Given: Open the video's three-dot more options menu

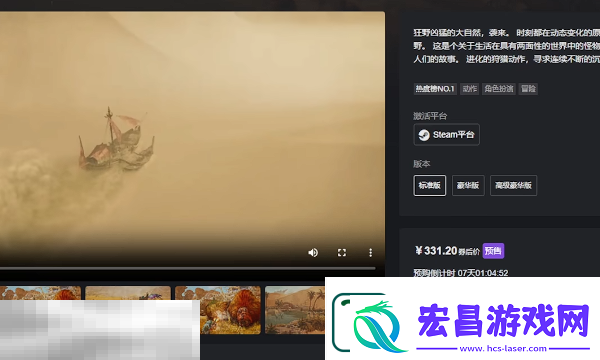Looking at the screenshot, I should point(370,252).
